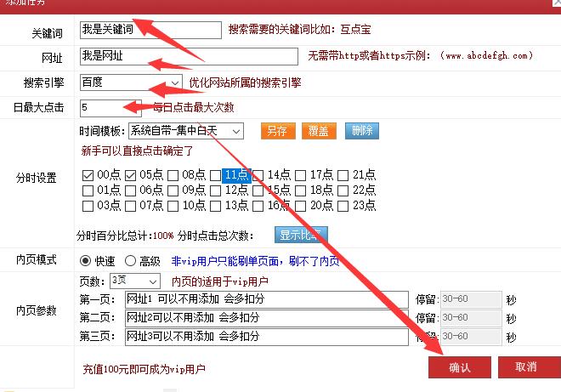Click the 取消 cancel button
Viewport: 561px width, 392px height.
click(x=525, y=366)
